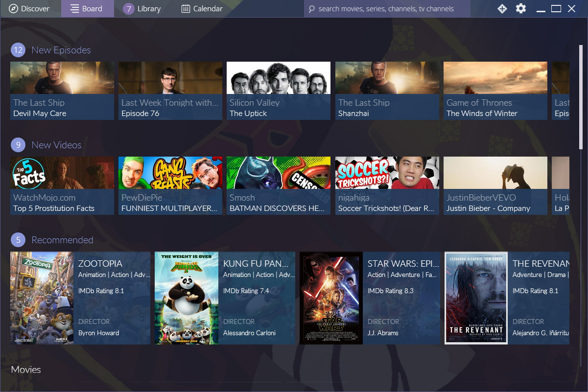Play WatchMojo.com Top 5 Prostitution Facts video

coord(62,185)
